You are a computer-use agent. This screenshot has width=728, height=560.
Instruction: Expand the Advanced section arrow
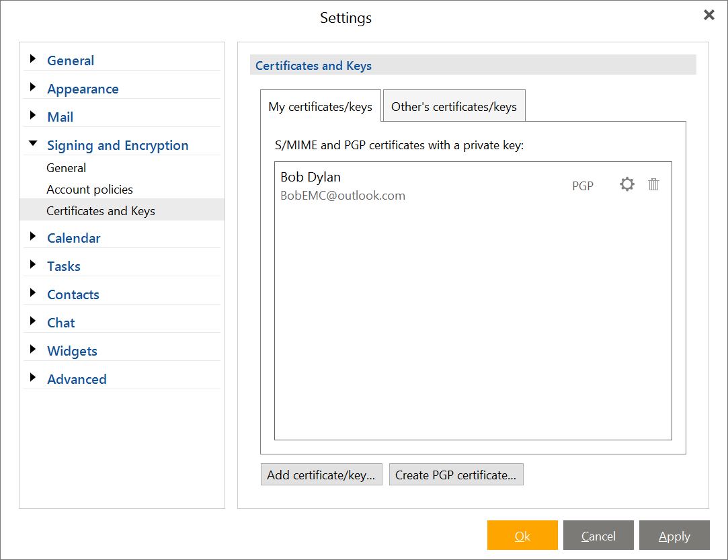(32, 377)
